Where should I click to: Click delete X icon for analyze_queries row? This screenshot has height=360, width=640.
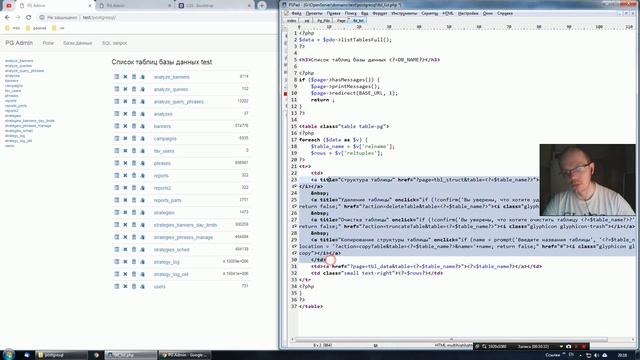125,89
